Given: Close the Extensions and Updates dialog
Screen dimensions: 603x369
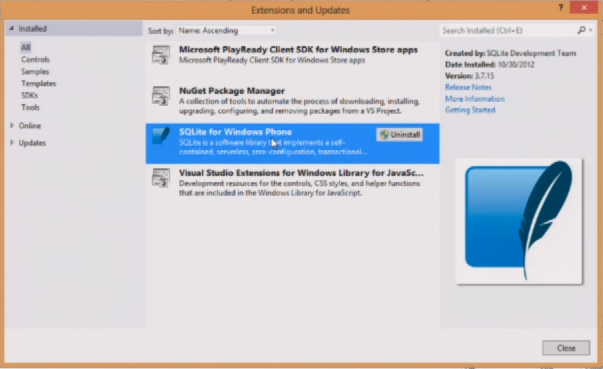Looking at the screenshot, I should click(566, 348).
